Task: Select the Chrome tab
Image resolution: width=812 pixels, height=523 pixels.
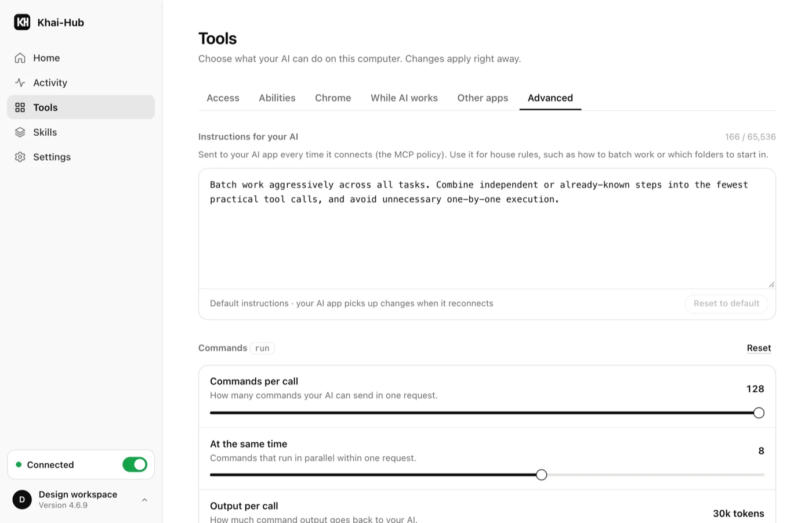Action: (333, 98)
